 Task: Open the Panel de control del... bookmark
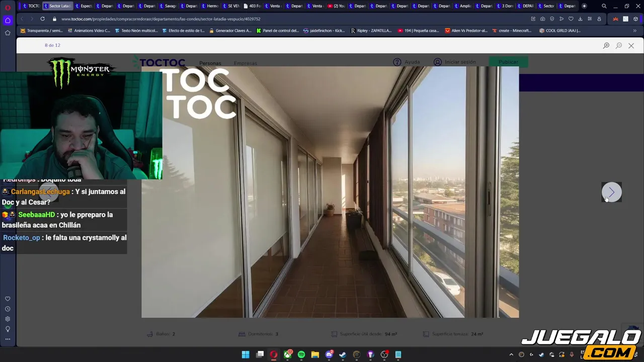(x=278, y=31)
